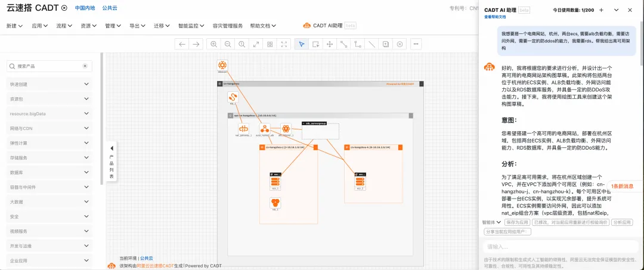Clear the product search field X icon
This screenshot has width=644, height=270.
(x=85, y=66)
